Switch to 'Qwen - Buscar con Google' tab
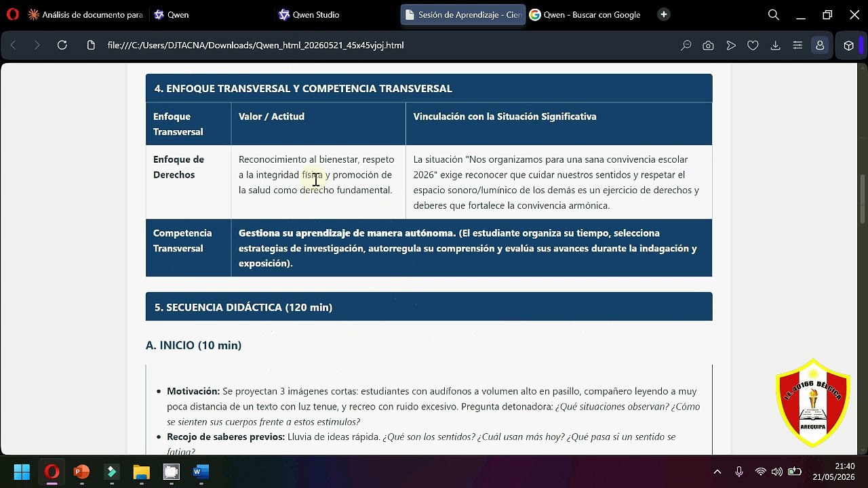868x488 pixels. [585, 14]
